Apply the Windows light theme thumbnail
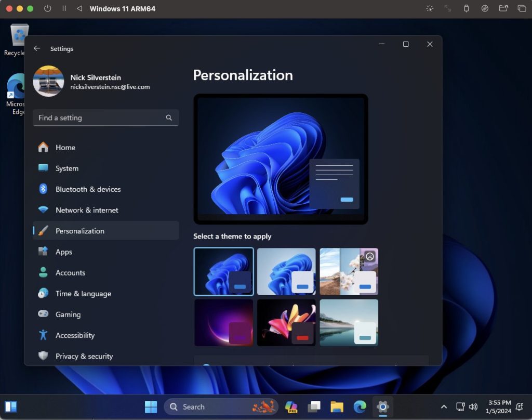This screenshot has width=532, height=420. click(x=286, y=271)
